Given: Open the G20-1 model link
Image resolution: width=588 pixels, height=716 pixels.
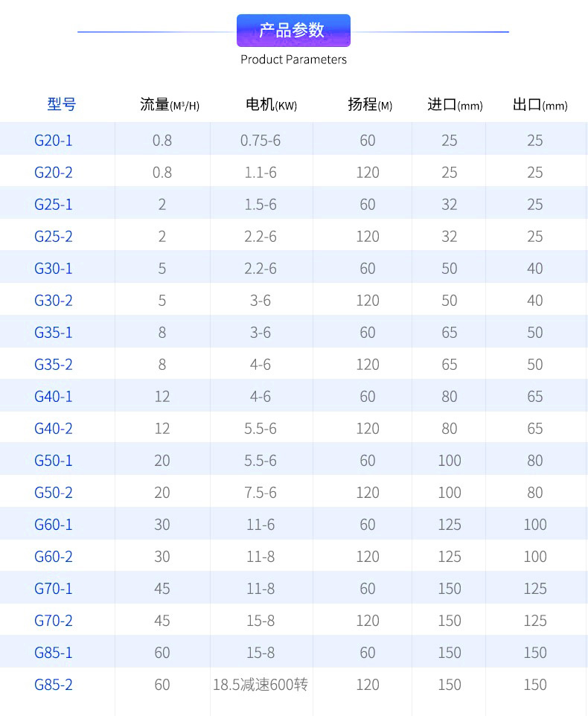Looking at the screenshot, I should pyautogui.click(x=54, y=140).
